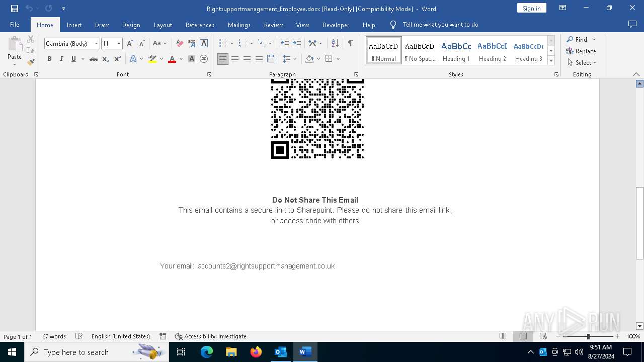Switch to the Review tab

273,25
